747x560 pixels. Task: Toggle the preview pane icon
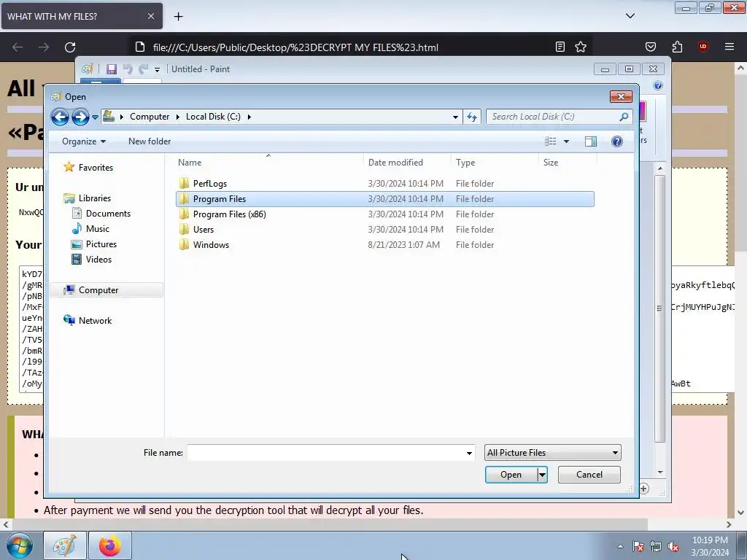click(x=591, y=141)
